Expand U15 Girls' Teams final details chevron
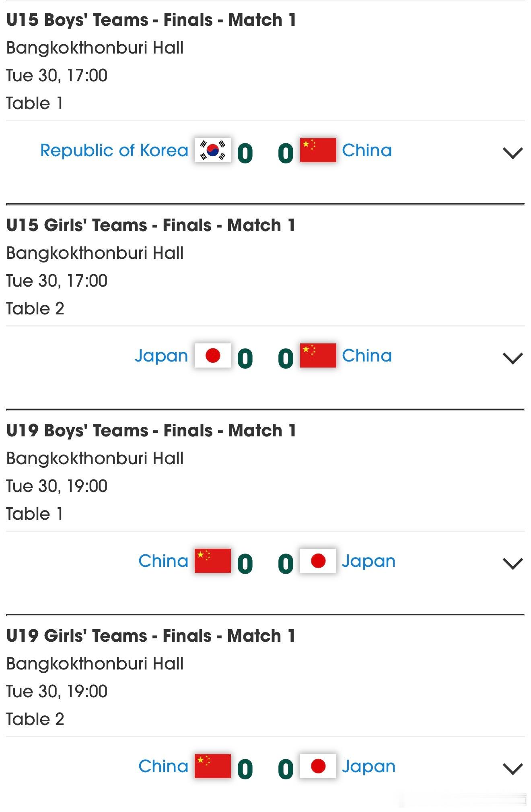 tap(512, 358)
